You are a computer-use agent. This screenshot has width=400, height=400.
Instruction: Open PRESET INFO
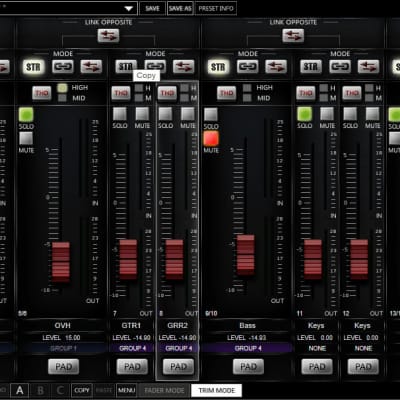point(216,9)
